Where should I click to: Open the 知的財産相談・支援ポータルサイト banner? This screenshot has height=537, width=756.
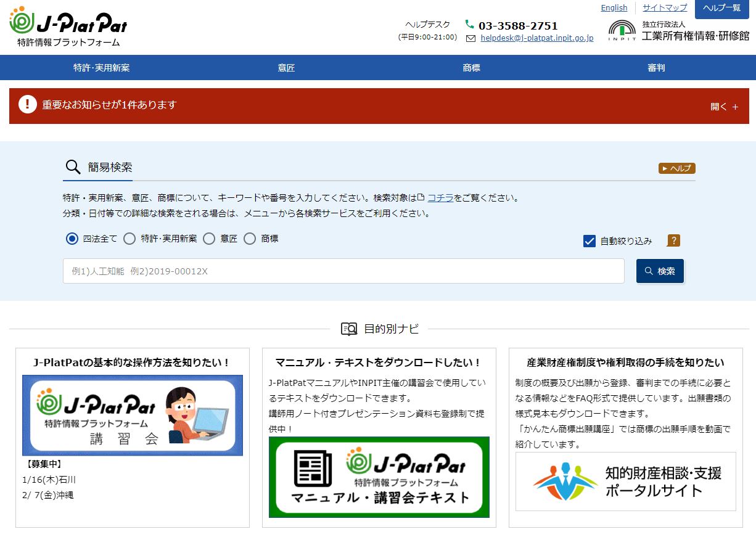pyautogui.click(x=626, y=482)
